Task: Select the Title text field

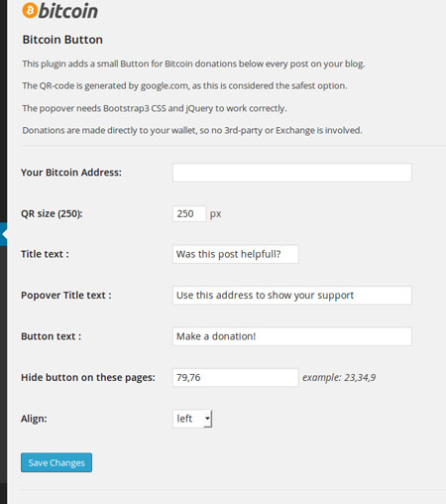Action: tap(236, 254)
